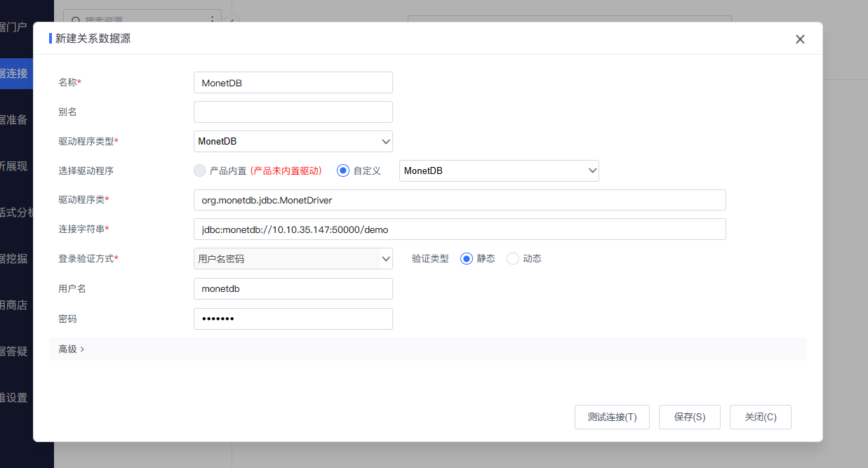
Task: Click the 测试连接(T) button
Action: pyautogui.click(x=612, y=417)
